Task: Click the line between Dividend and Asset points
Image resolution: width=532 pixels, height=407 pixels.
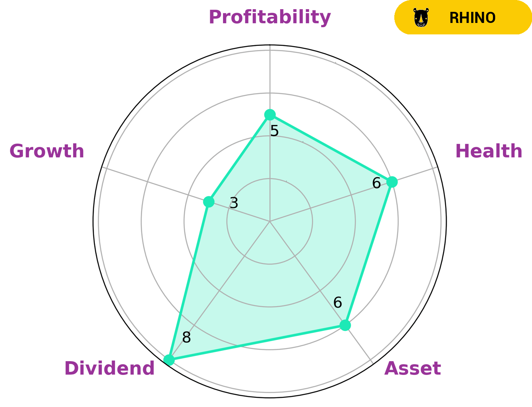Action: pyautogui.click(x=256, y=342)
